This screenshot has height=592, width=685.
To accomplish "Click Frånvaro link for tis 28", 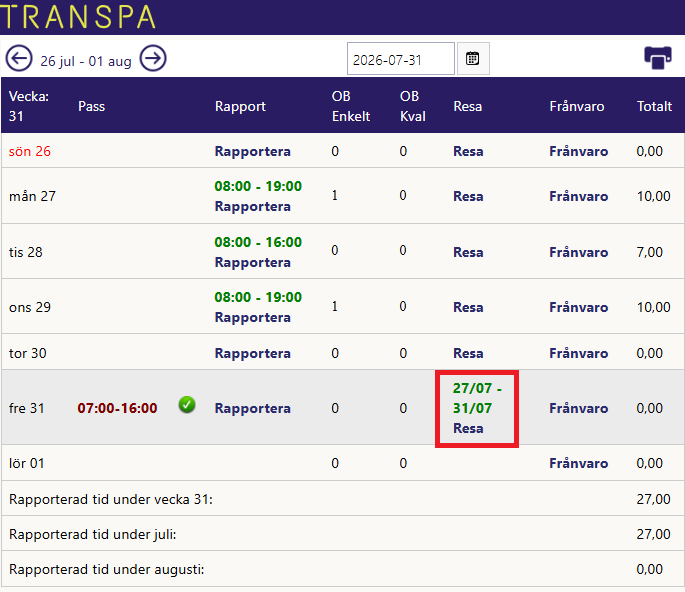I will click(578, 252).
